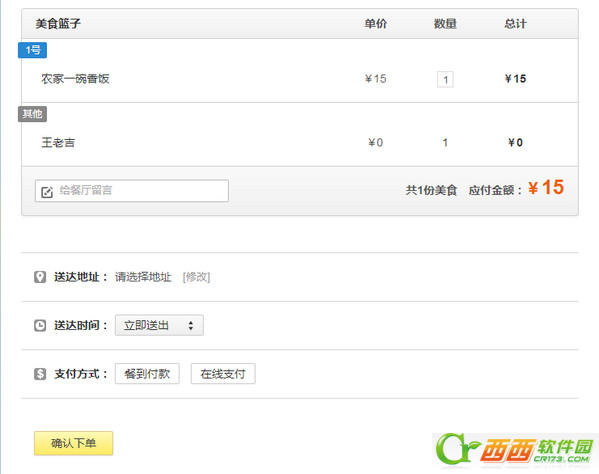Select 餐到付款 payment option
The width and height of the screenshot is (599, 474).
(147, 374)
